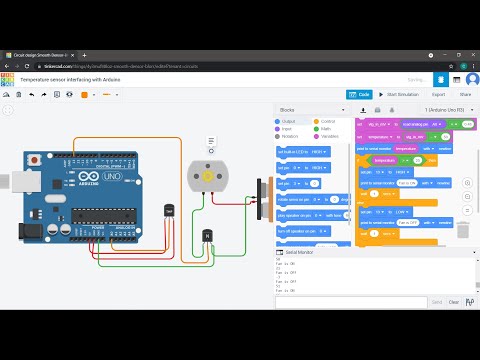Screen dimensions: 480x360
Task: Click the Arduino reset button on board
Action: pyautogui.click(x=34, y=160)
